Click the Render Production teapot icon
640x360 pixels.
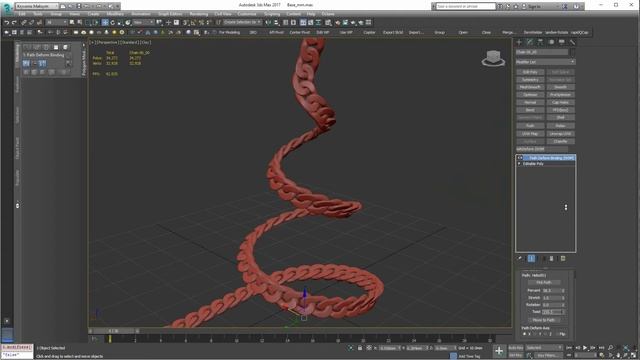353,22
